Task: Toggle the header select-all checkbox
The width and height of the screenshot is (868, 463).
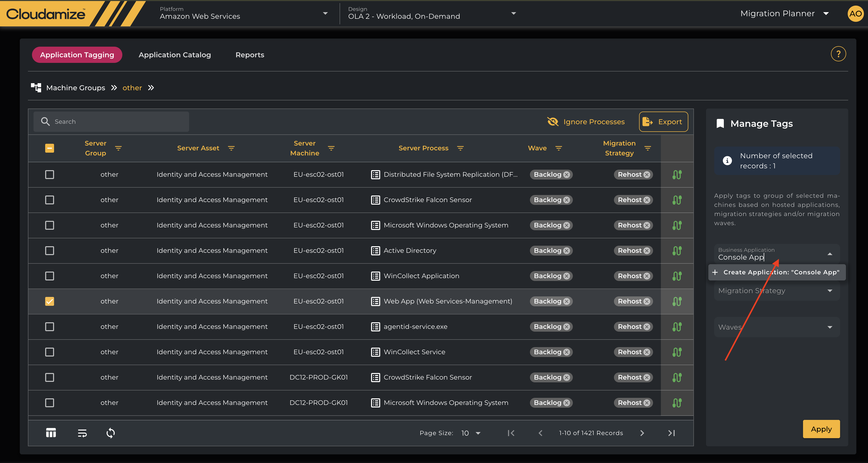Action: [x=49, y=148]
